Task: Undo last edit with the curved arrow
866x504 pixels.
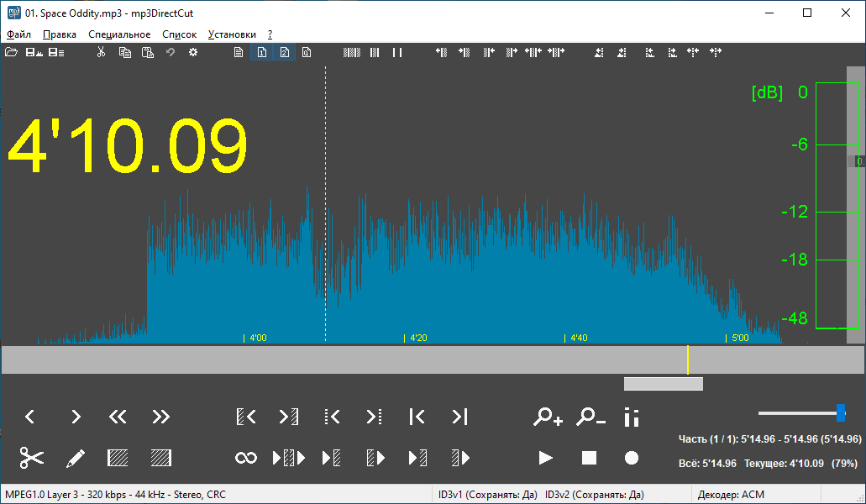Action: click(x=171, y=52)
